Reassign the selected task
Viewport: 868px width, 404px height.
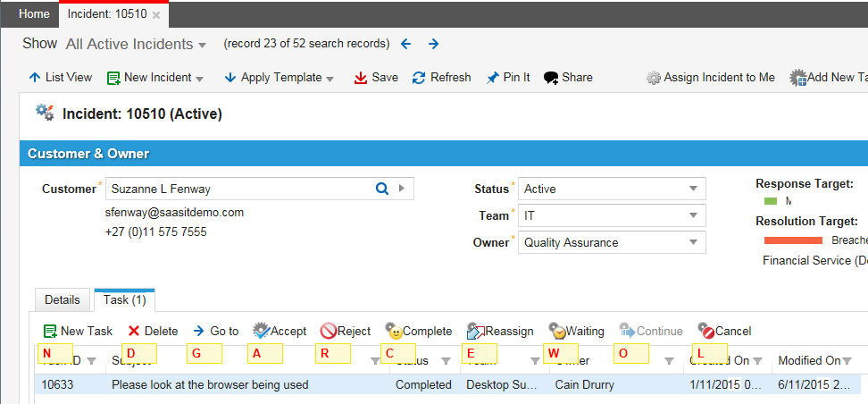(x=500, y=331)
